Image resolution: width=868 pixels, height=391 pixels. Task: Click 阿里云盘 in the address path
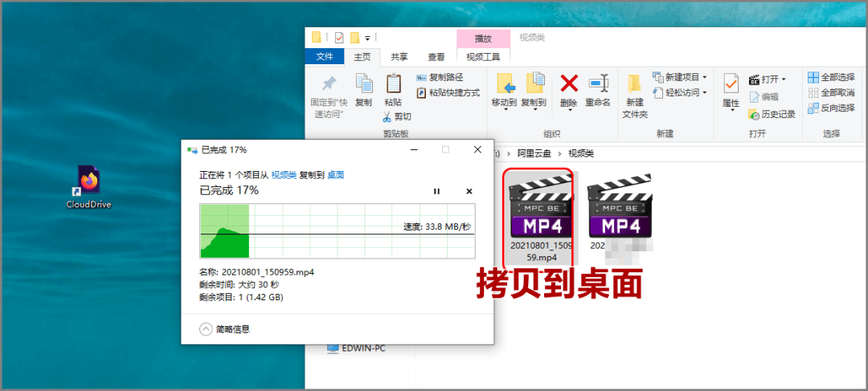534,153
